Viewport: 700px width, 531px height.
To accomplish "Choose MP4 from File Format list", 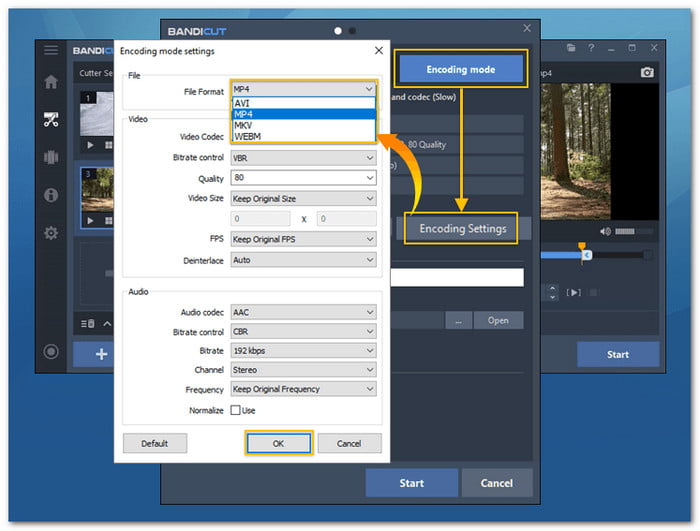I will pos(304,114).
